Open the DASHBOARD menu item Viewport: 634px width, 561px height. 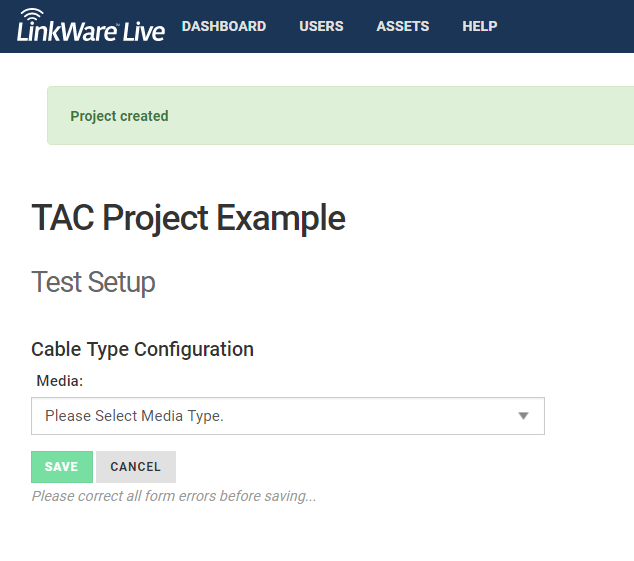tap(224, 26)
